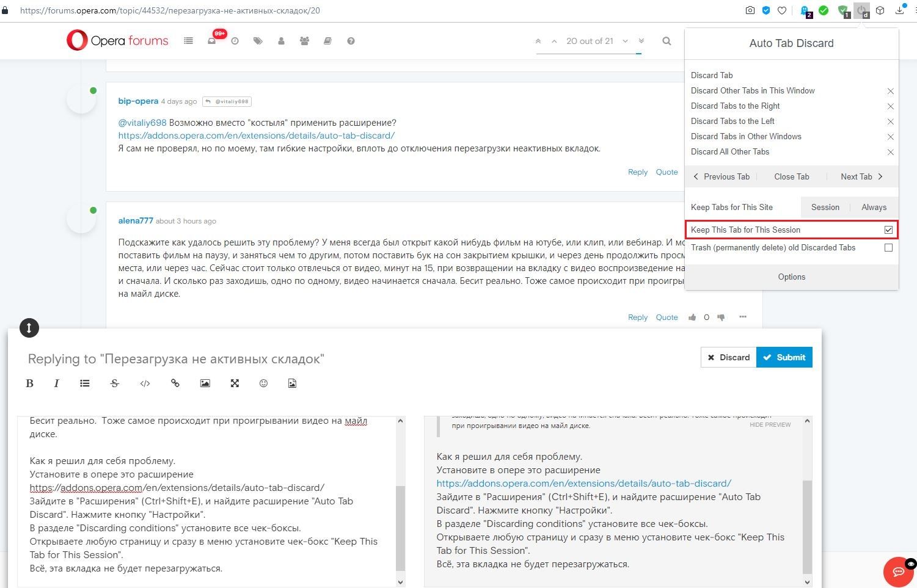Jump to last post double-down arrow
917x588 pixels.
click(641, 41)
